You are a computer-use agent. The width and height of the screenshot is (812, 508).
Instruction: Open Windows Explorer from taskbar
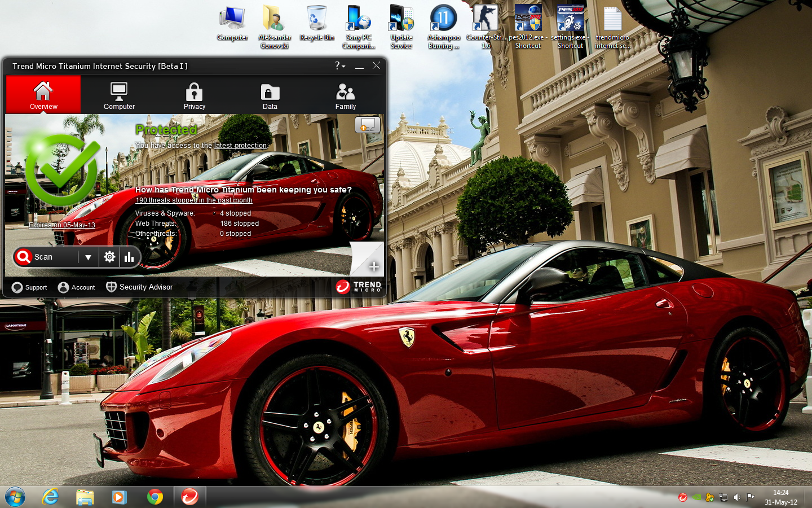[85, 497]
